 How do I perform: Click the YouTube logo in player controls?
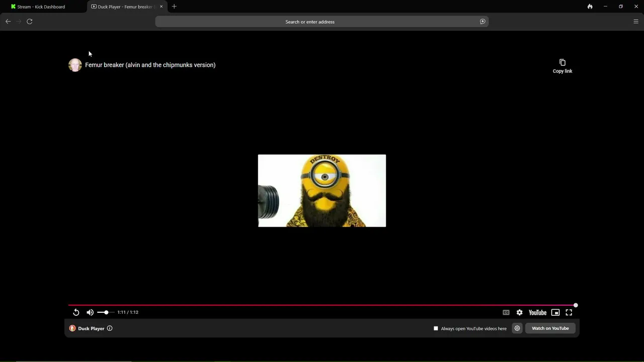pos(537,312)
